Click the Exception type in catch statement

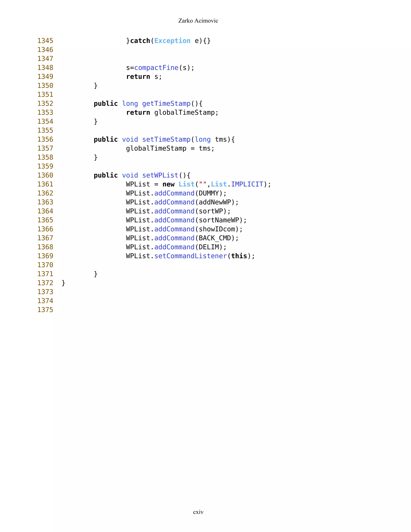click(x=172, y=41)
